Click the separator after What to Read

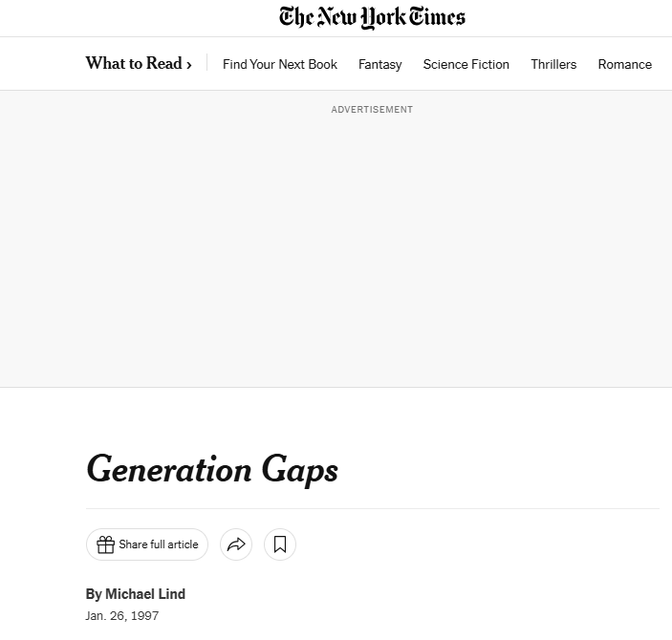click(207, 64)
